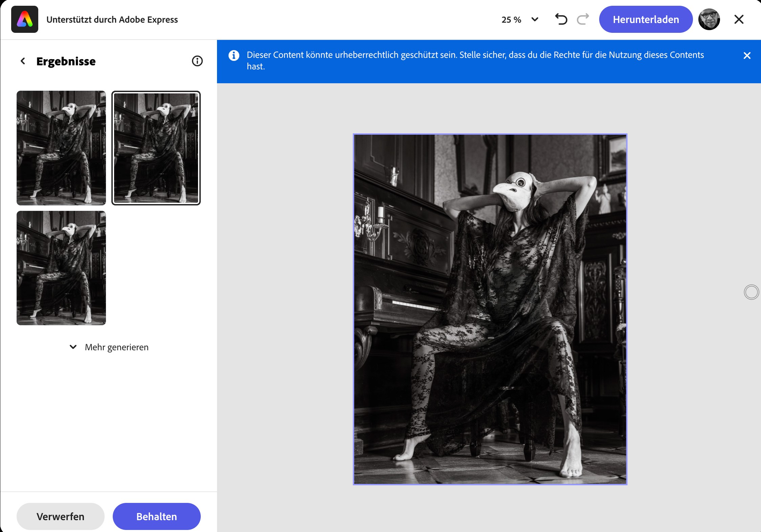Open the info icon beside Ergebnisse
Screen dimensions: 761x532
point(197,61)
